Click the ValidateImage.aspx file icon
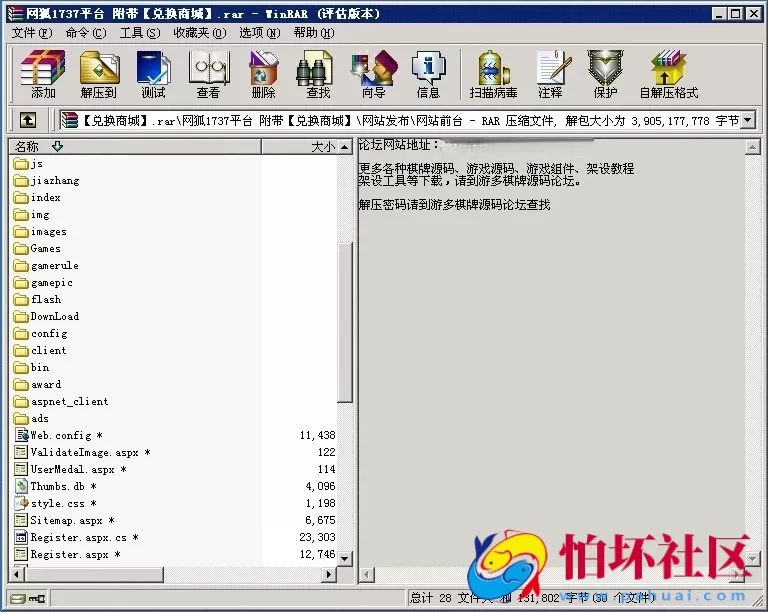The image size is (768, 612). click(x=21, y=452)
